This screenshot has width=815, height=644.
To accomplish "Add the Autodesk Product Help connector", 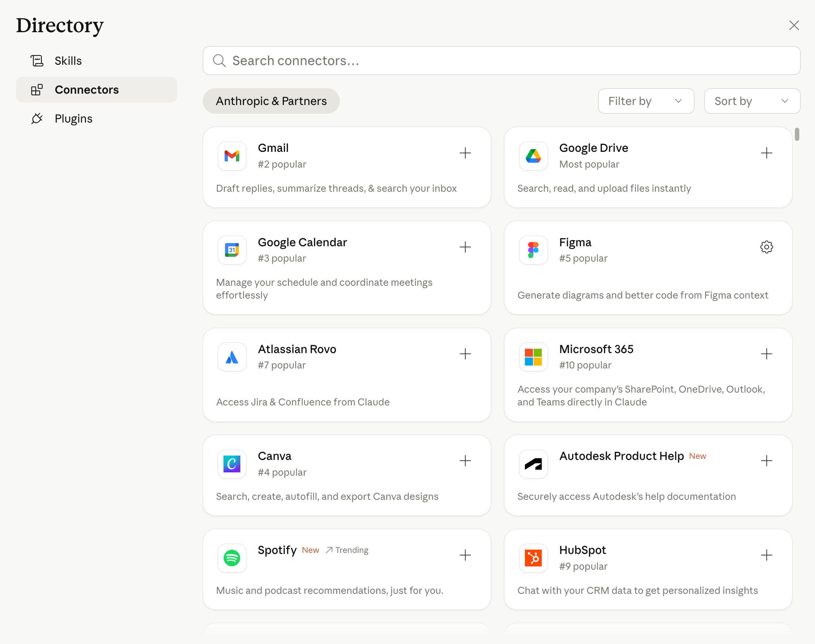I will [x=766, y=461].
